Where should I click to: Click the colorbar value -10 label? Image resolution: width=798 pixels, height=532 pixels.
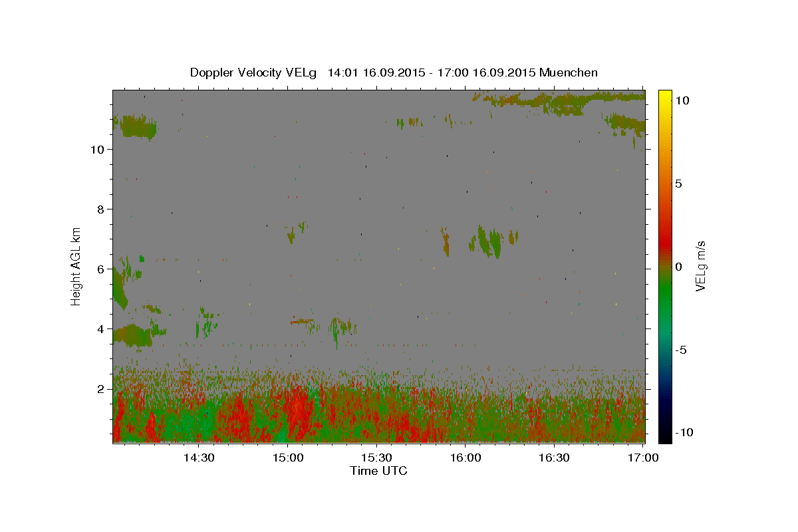click(x=684, y=433)
